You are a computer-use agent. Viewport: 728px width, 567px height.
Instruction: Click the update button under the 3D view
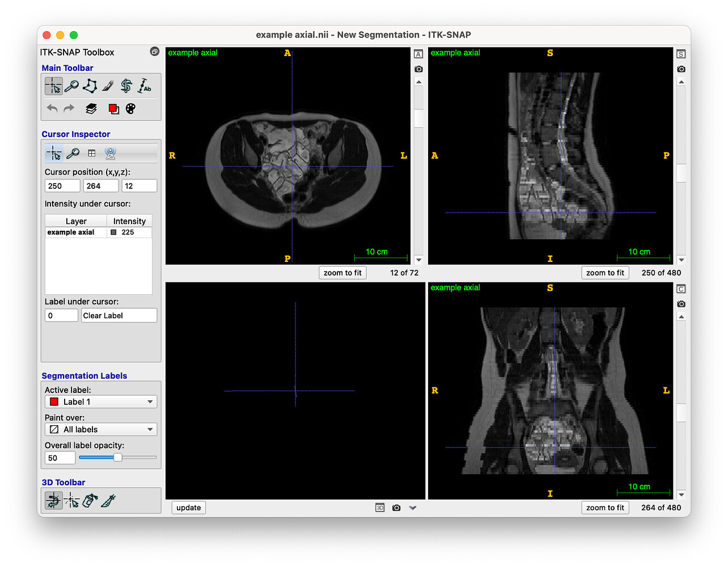188,508
